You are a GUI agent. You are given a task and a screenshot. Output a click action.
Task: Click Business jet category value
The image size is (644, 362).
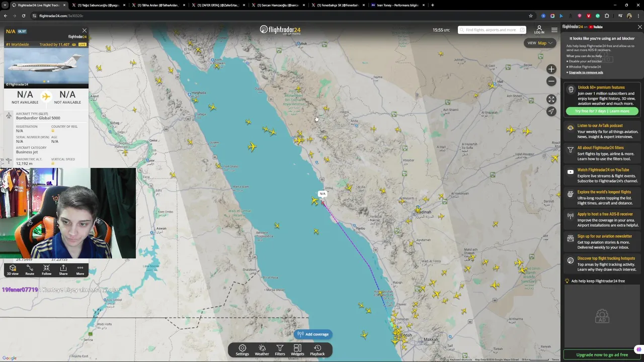click(27, 152)
